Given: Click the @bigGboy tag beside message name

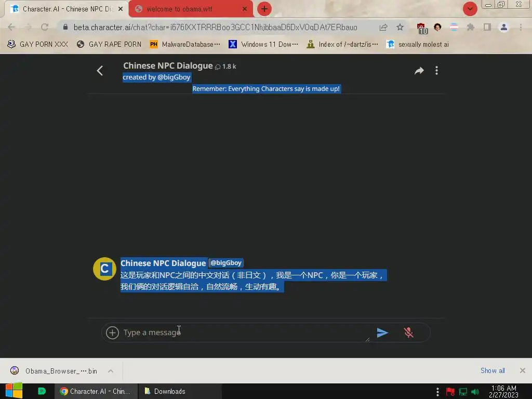Looking at the screenshot, I should pos(226,263).
